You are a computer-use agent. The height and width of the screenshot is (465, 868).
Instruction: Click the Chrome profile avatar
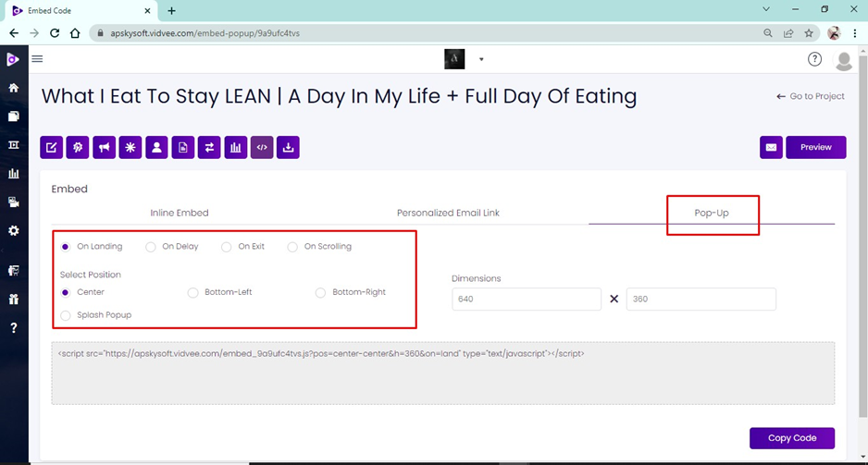pos(834,33)
